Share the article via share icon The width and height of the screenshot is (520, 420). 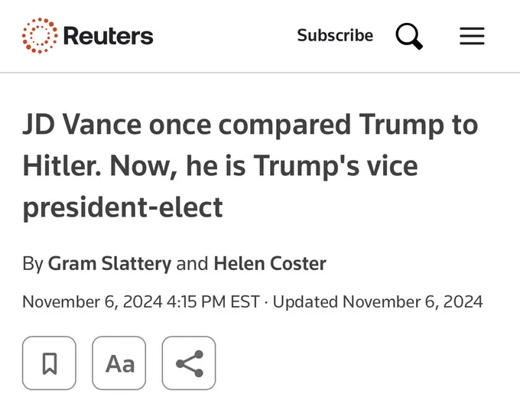tap(189, 363)
